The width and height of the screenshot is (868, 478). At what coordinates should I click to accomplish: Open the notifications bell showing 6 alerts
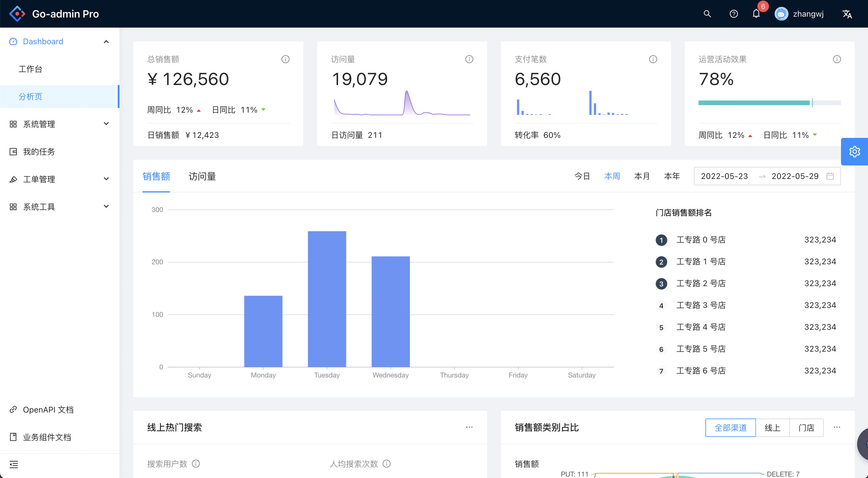[x=756, y=14]
